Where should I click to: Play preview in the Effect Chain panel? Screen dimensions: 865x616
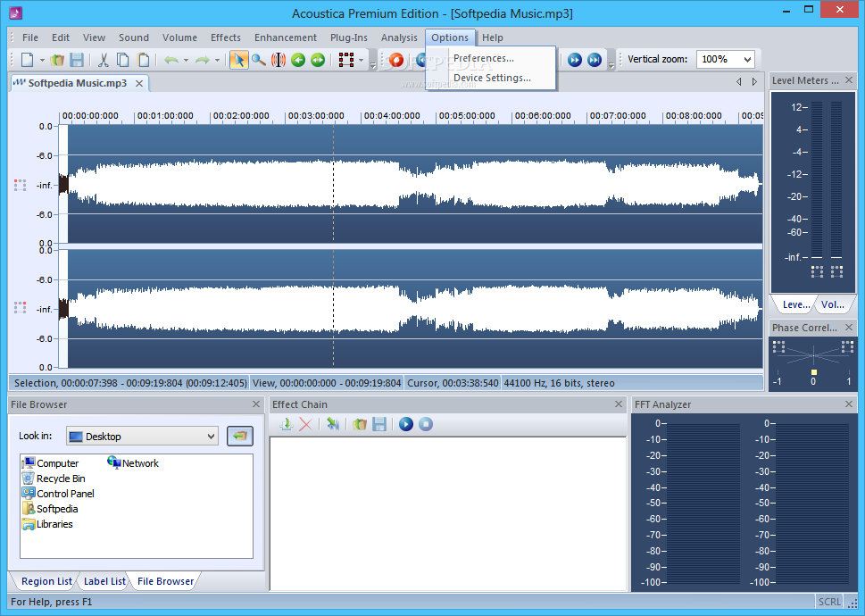(406, 424)
